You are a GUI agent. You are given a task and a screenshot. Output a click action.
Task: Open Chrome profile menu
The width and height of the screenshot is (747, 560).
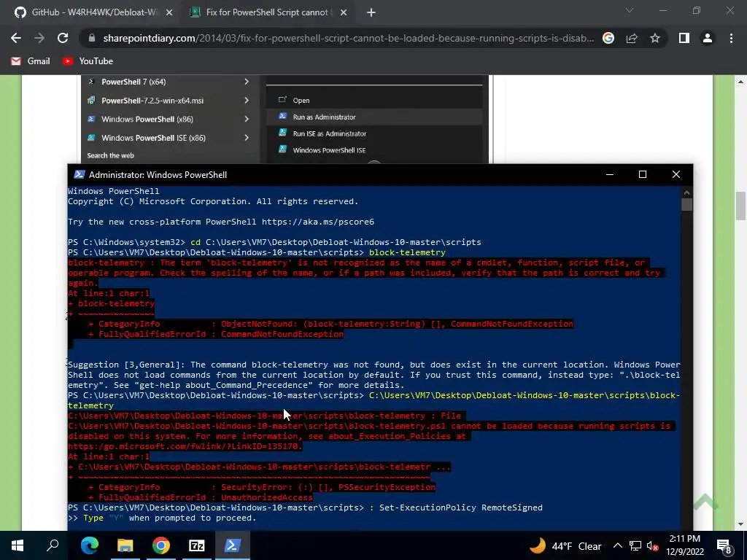[x=708, y=38]
